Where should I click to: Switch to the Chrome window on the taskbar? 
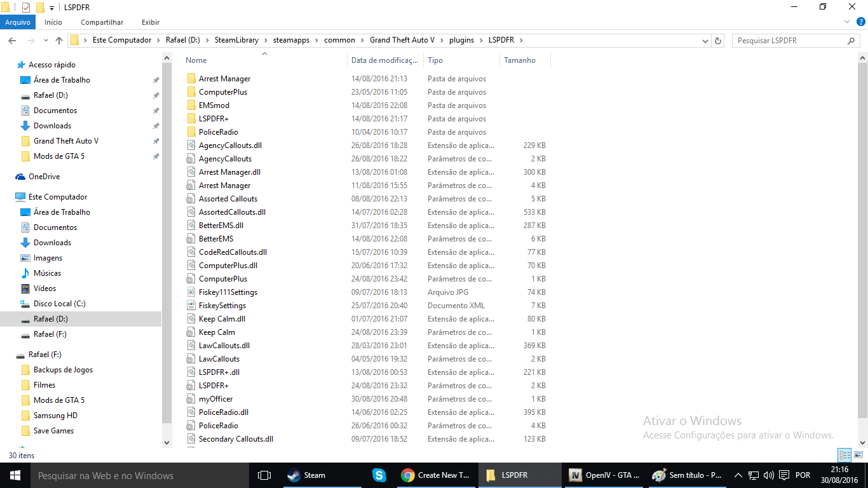(436, 475)
